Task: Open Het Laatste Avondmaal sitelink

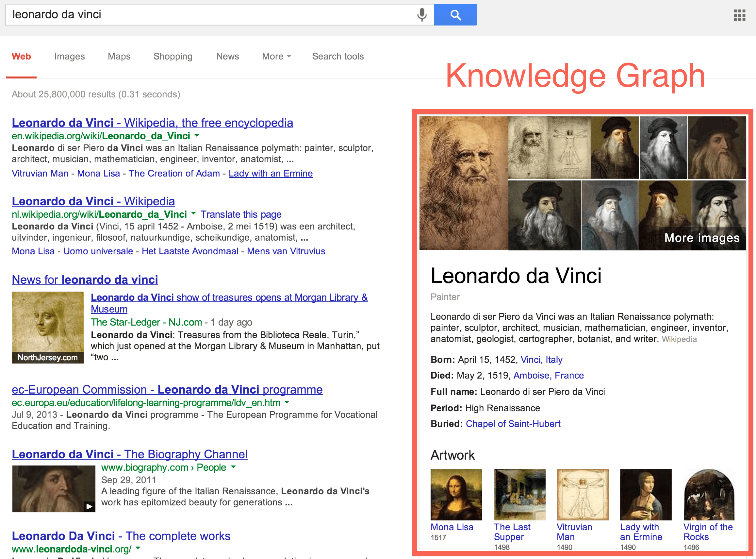Action: (x=190, y=251)
